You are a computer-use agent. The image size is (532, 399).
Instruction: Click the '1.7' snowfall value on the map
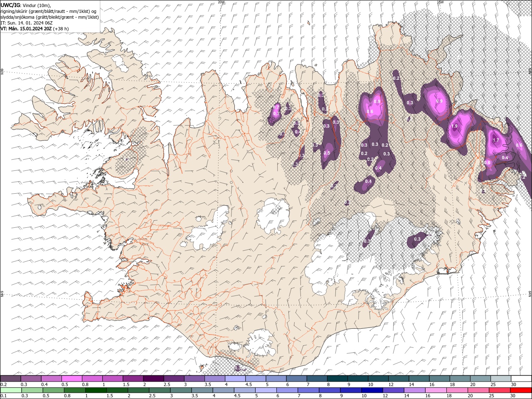[496, 140]
